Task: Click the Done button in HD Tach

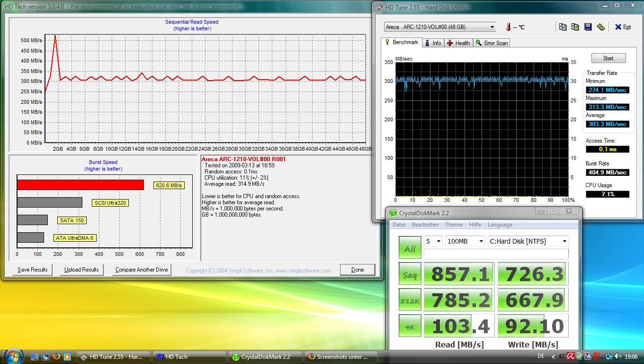Action: pos(358,270)
